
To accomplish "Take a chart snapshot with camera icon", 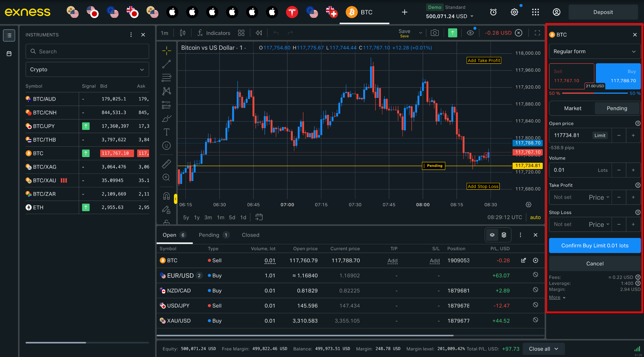I will (435, 33).
